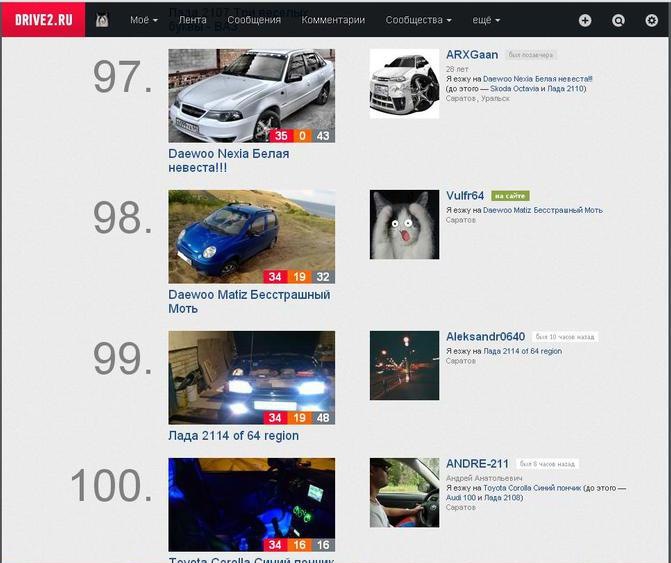Click the DRIVE2.RU logo
This screenshot has width=671, height=563.
click(x=43, y=20)
